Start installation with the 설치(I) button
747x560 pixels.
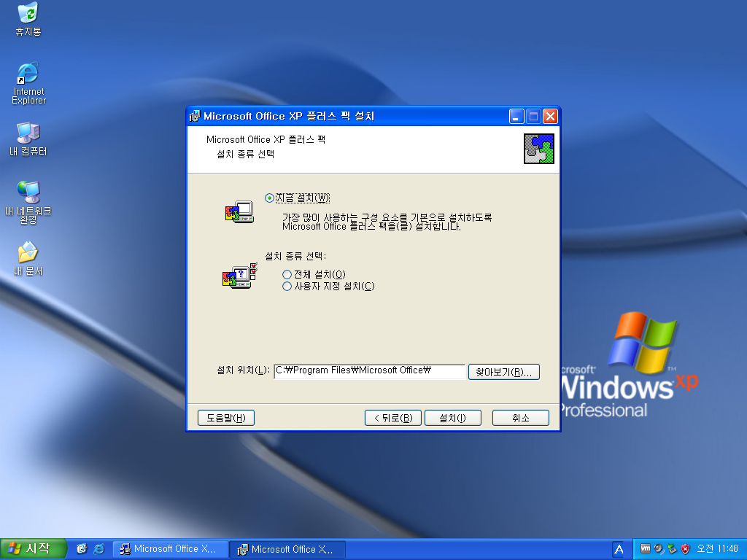point(452,418)
